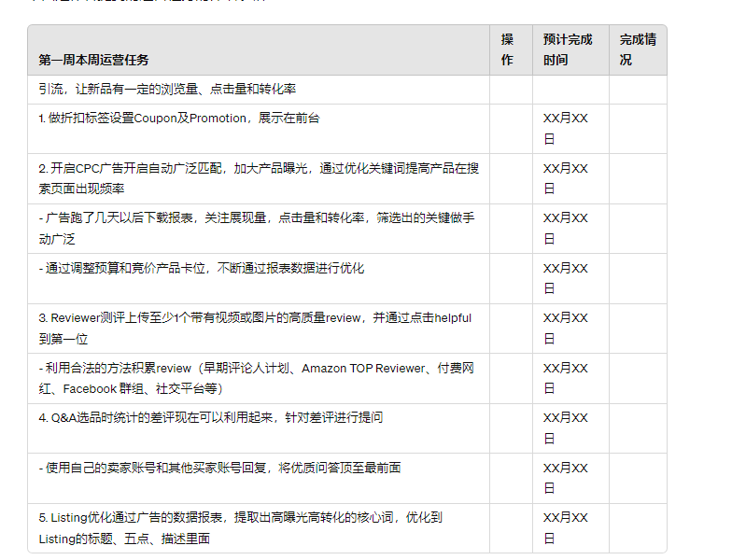Select the 开启CPC广告 task cell
Viewport: 732px width, 560px height.
tap(259, 178)
